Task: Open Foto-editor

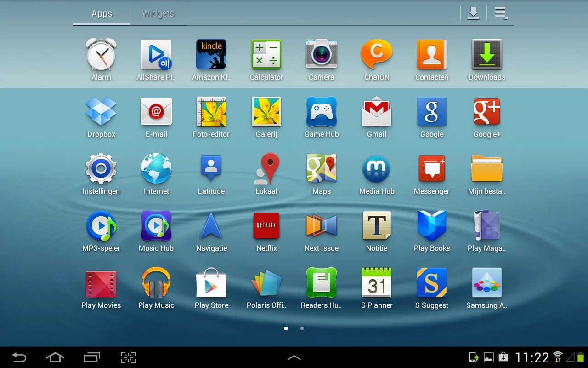Action: coord(211,112)
